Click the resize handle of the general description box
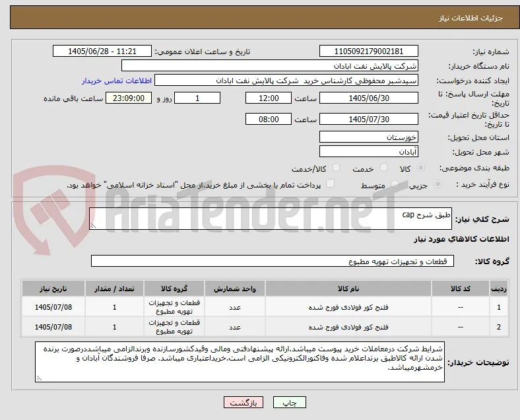This screenshot has width=520, height=420. point(93,226)
